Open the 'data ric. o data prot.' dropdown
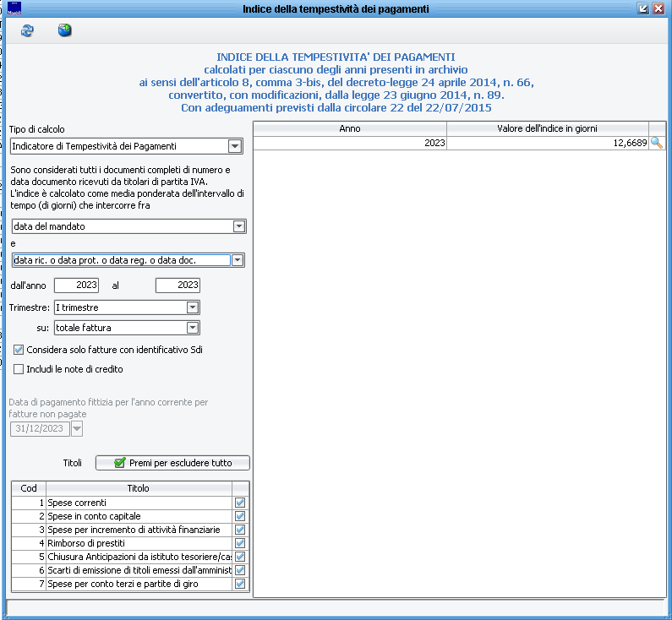The image size is (672, 620). click(238, 260)
